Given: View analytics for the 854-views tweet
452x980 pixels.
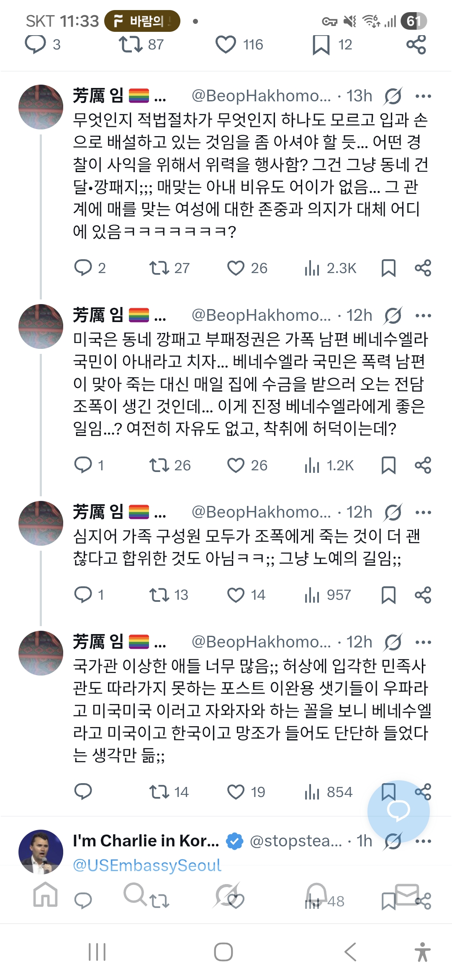Looking at the screenshot, I should (312, 792).
